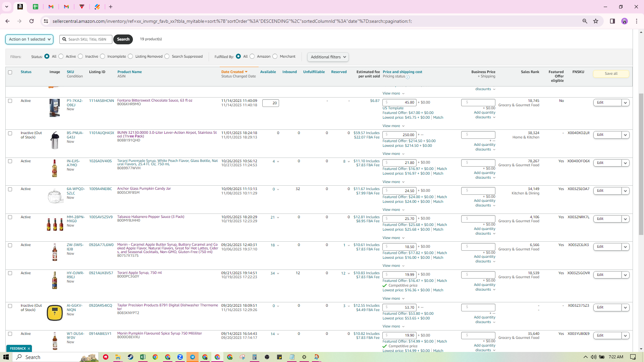644x362 pixels.
Task: Open the pricing status info icon
Action: [408, 77]
